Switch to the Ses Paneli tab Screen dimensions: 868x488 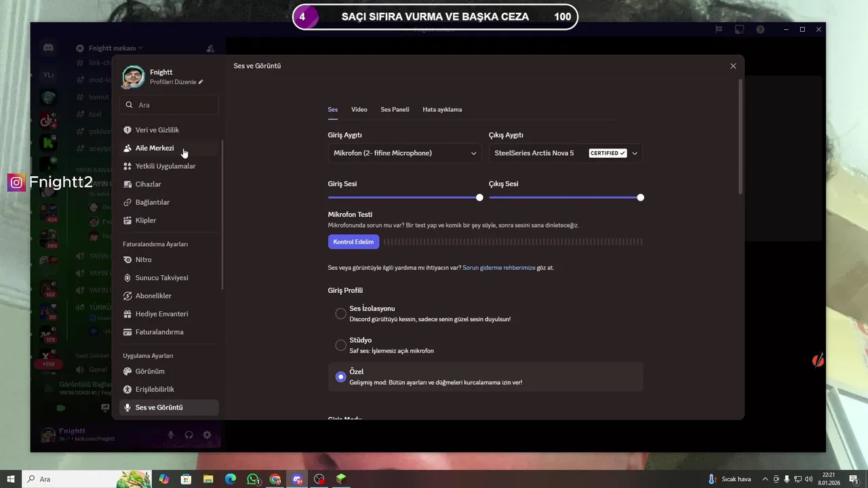395,109
